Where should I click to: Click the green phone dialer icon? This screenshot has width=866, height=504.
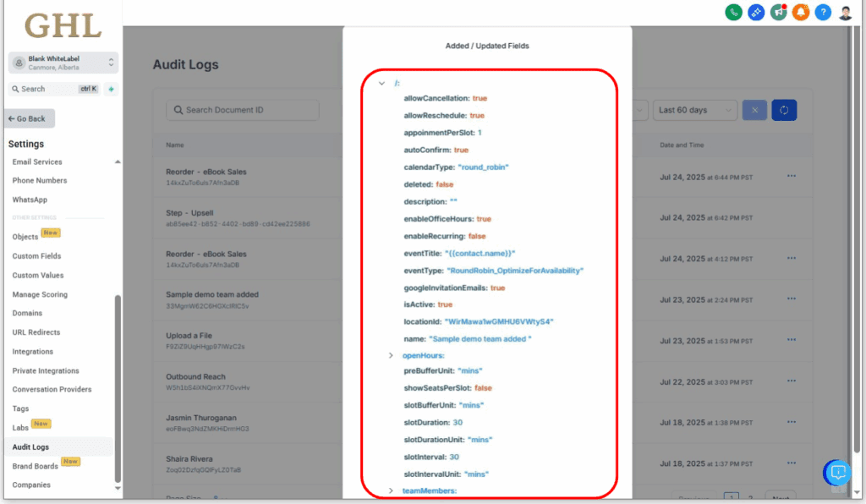pyautogui.click(x=734, y=13)
